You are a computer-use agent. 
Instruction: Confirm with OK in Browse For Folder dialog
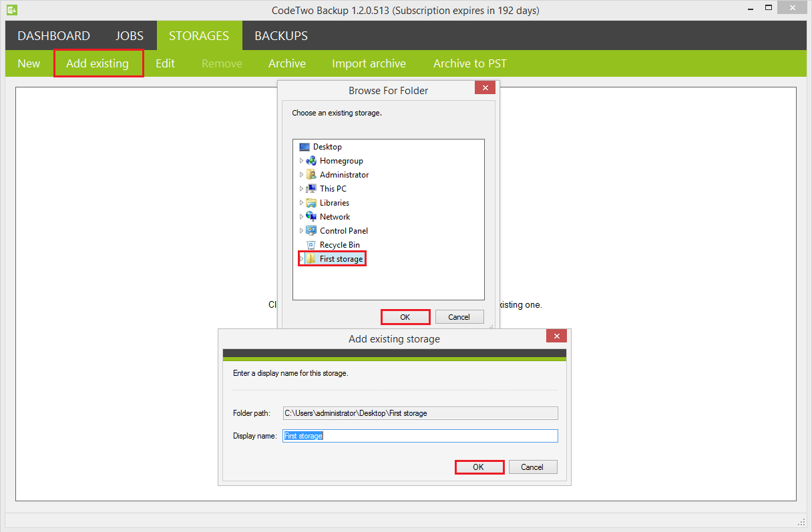click(x=405, y=316)
